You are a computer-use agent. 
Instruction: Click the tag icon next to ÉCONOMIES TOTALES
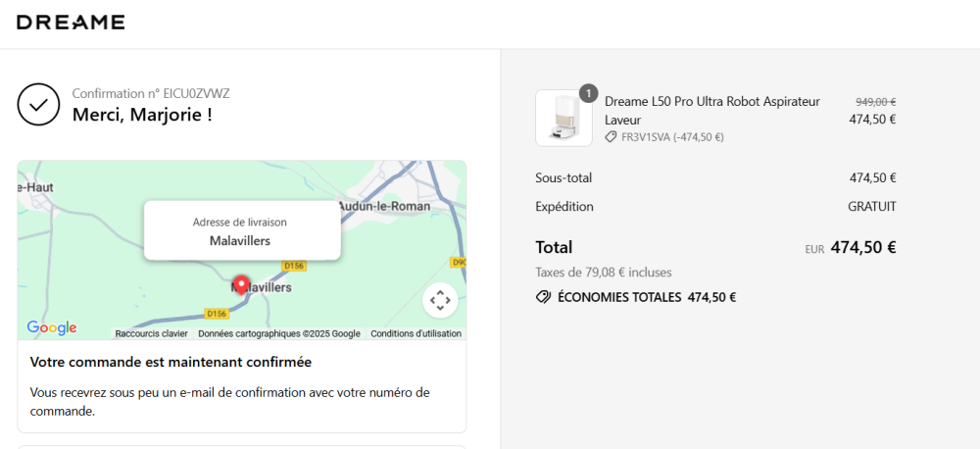point(543,297)
